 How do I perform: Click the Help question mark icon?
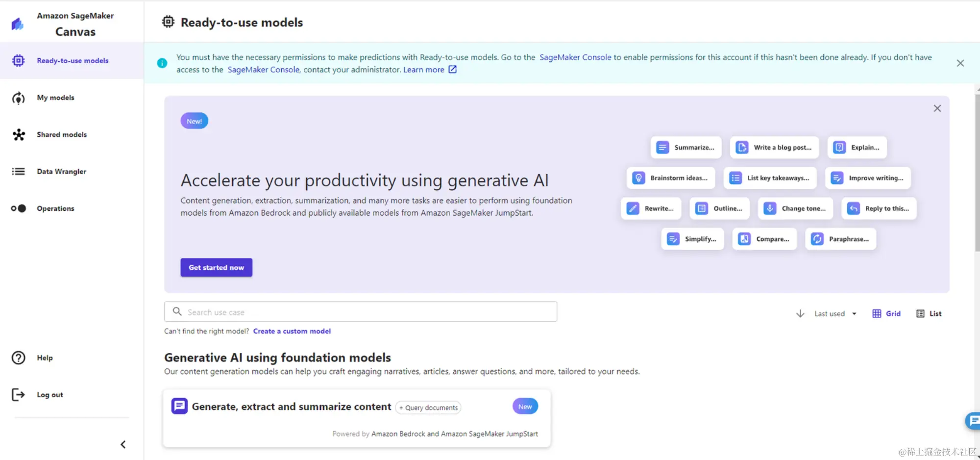click(19, 358)
